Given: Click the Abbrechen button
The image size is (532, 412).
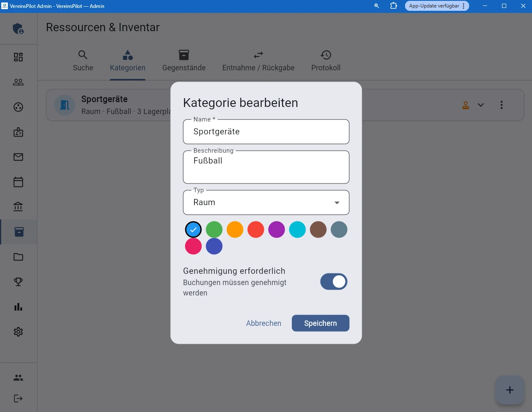Looking at the screenshot, I should (x=264, y=323).
